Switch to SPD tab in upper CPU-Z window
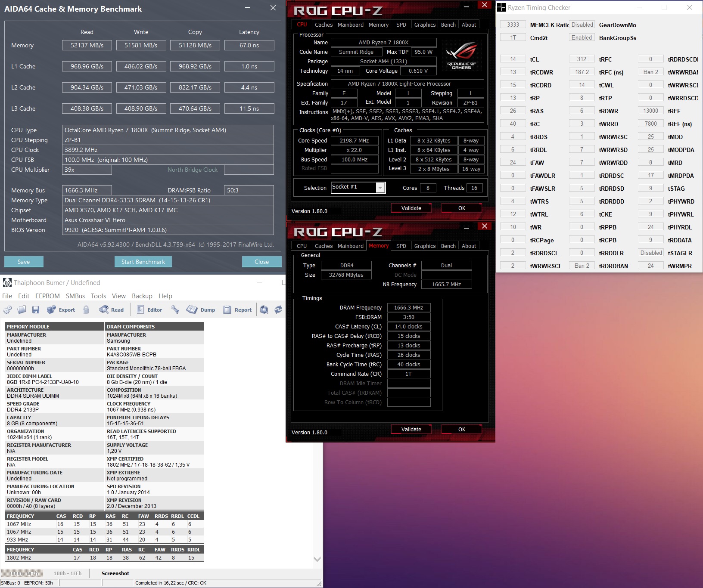This screenshot has height=588, width=703. [401, 25]
